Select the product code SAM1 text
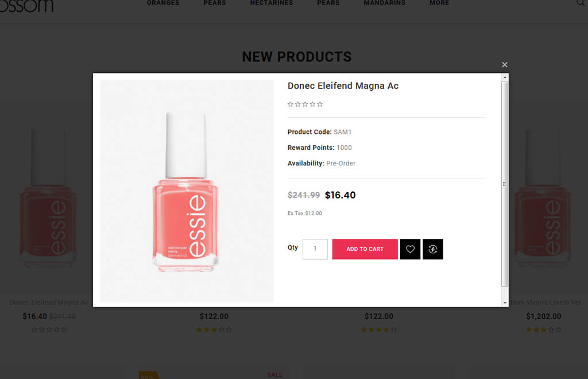This screenshot has height=379, width=588. (342, 132)
